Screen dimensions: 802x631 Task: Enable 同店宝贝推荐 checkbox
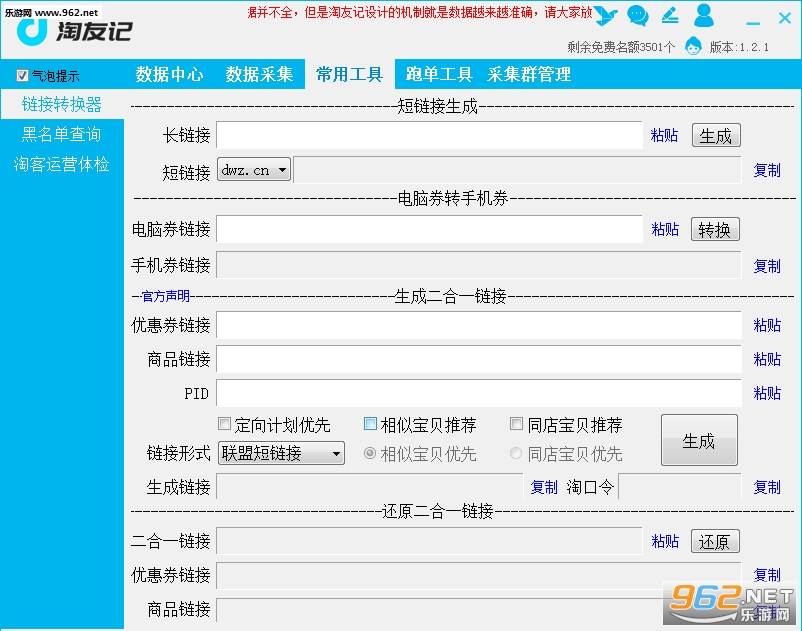pyautogui.click(x=516, y=423)
